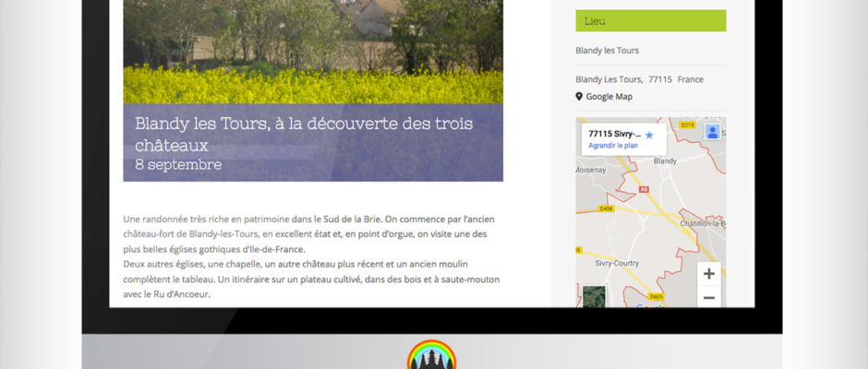Click the star icon in the map card
This screenshot has width=868, height=369.
pos(649,135)
